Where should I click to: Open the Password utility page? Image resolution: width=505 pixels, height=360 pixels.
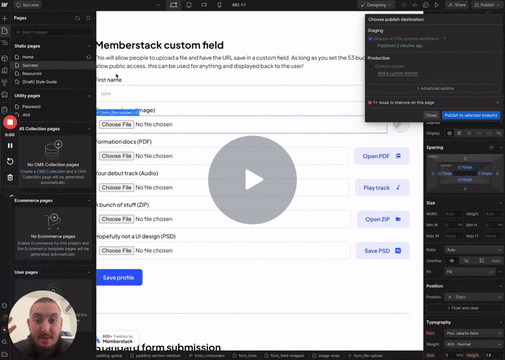(x=31, y=107)
